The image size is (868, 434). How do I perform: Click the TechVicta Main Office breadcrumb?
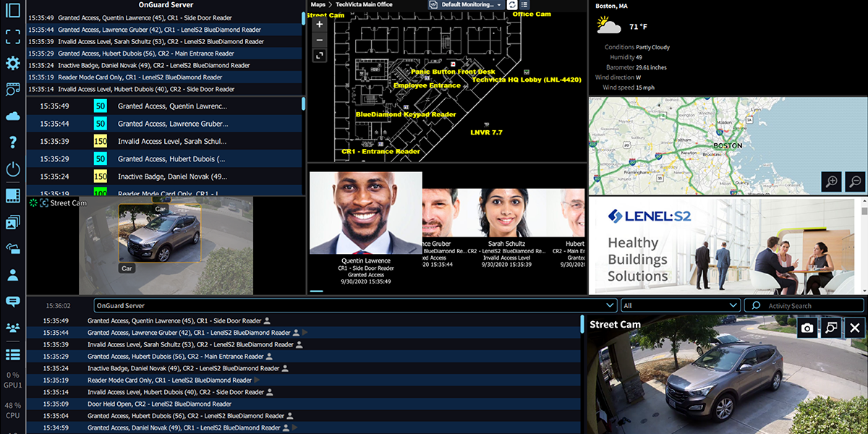[x=365, y=4]
